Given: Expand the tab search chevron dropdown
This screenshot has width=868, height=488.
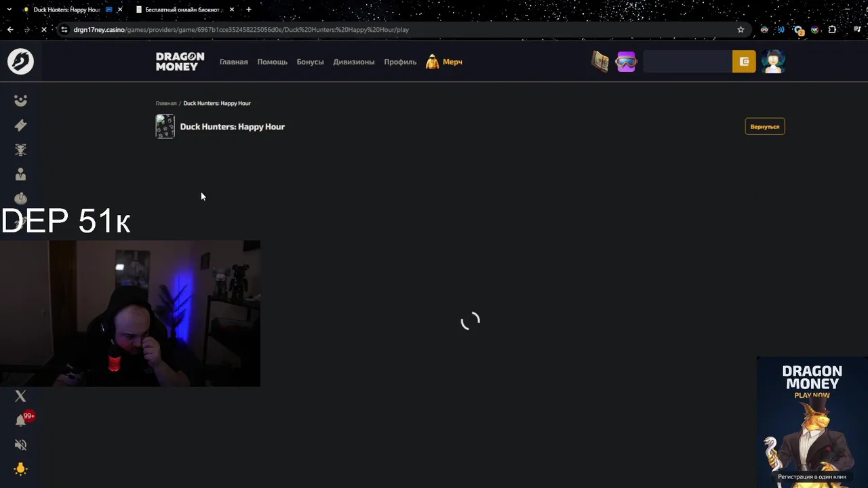Looking at the screenshot, I should tap(9, 9).
